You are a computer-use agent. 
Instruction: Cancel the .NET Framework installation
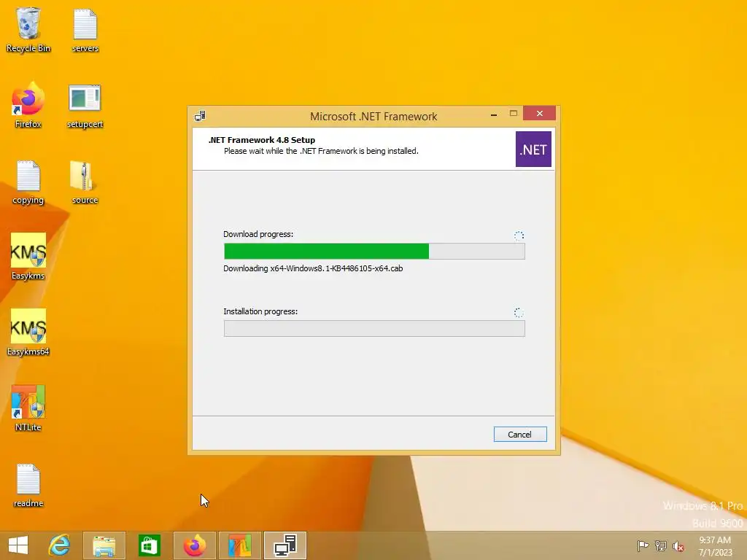519,435
